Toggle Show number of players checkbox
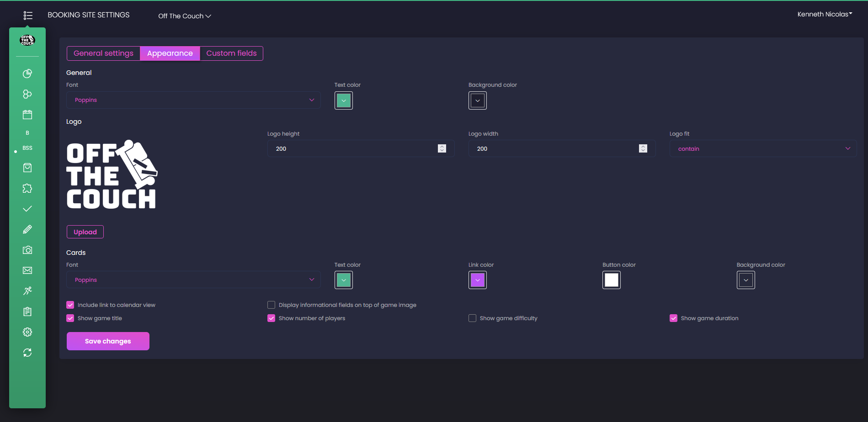 [272, 318]
